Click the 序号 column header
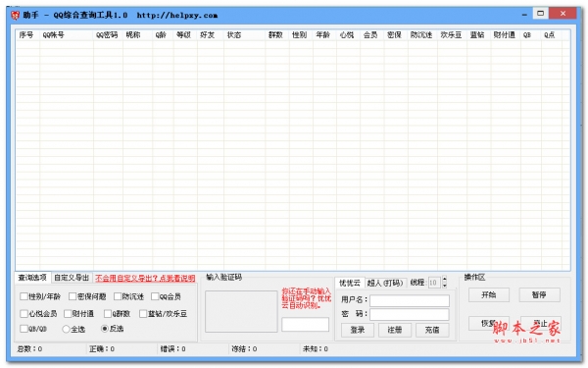 (x=26, y=35)
